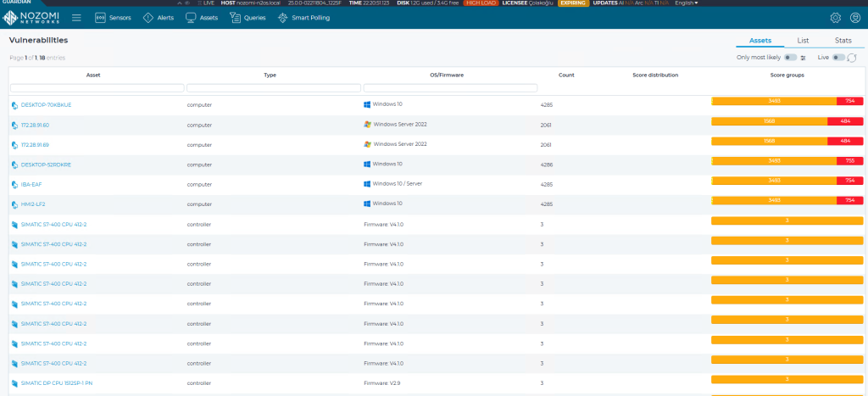The height and width of the screenshot is (396, 868).
Task: Click the controller icon for SIMATIC DP CPU 1512SP-1 PN
Action: [15, 383]
